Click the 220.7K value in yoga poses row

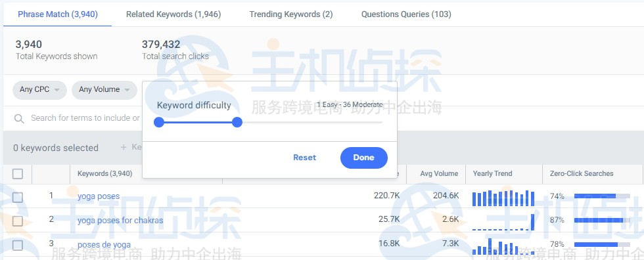(x=386, y=196)
